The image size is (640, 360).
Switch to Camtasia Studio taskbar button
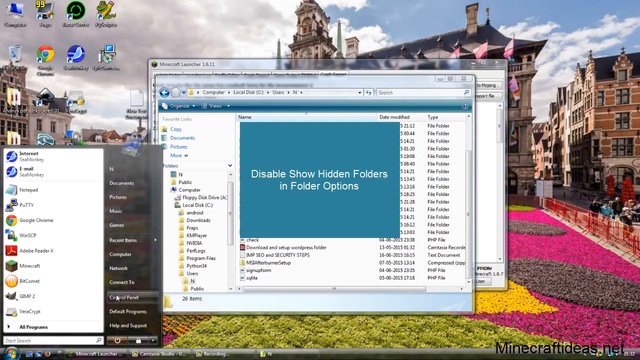(159, 354)
